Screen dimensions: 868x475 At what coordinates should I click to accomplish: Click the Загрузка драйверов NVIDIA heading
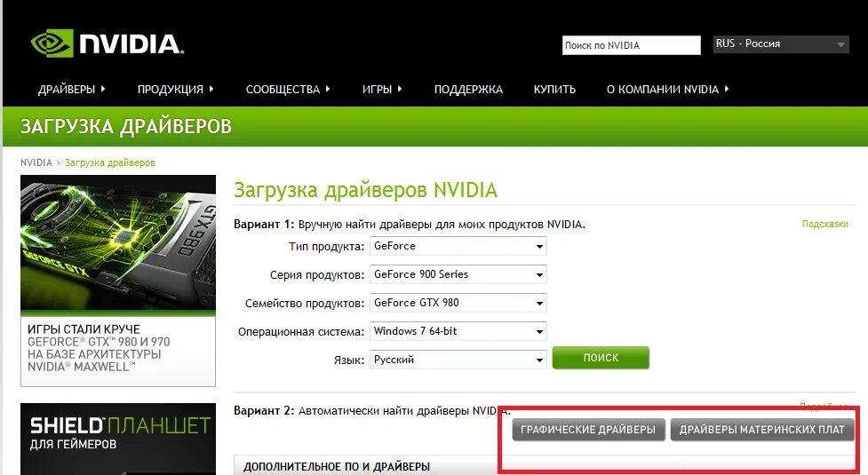tap(365, 190)
